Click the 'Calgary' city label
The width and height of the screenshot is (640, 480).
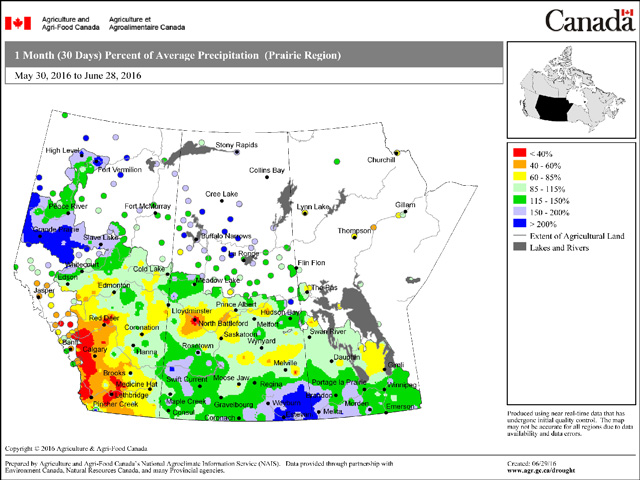pyautogui.click(x=95, y=349)
